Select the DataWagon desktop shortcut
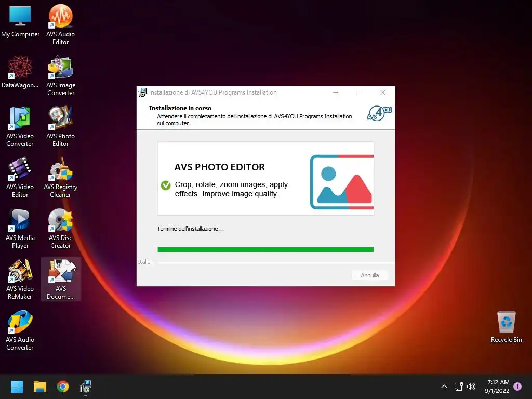 (20, 72)
